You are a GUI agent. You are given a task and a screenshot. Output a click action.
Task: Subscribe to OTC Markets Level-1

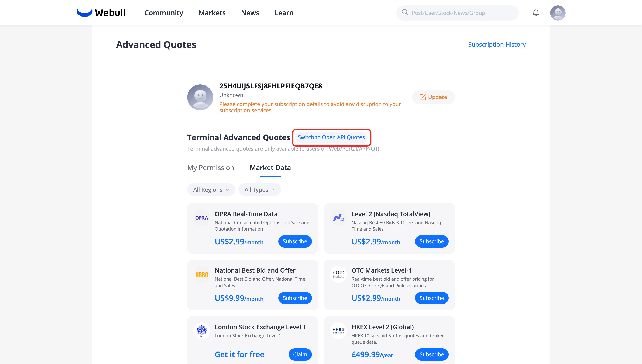point(432,298)
